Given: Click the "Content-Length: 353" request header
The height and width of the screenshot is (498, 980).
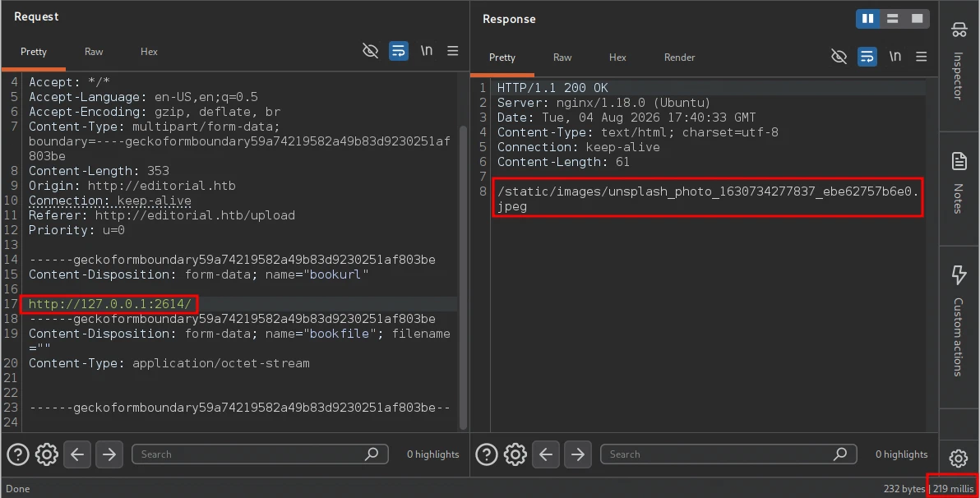Looking at the screenshot, I should [x=99, y=171].
